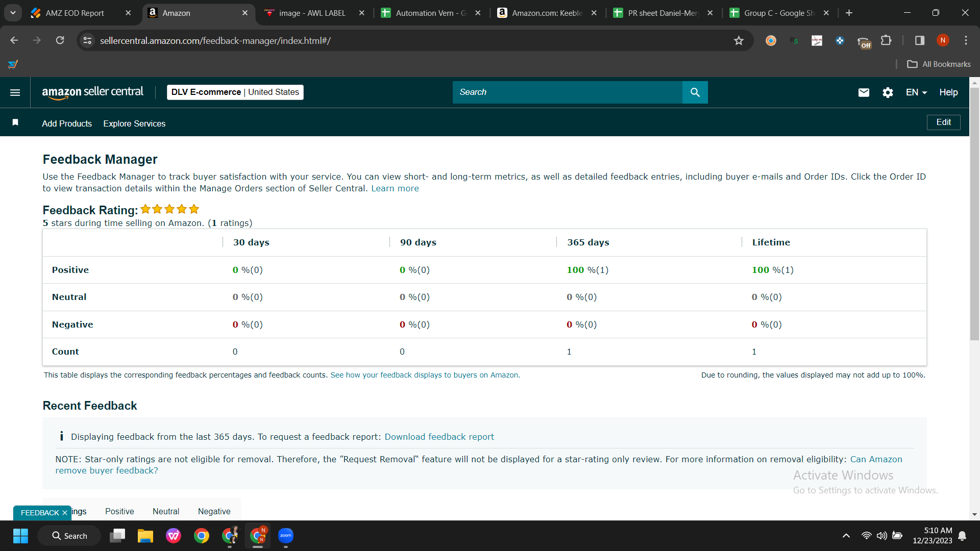View site information icon in address bar
980x551 pixels.
88,40
